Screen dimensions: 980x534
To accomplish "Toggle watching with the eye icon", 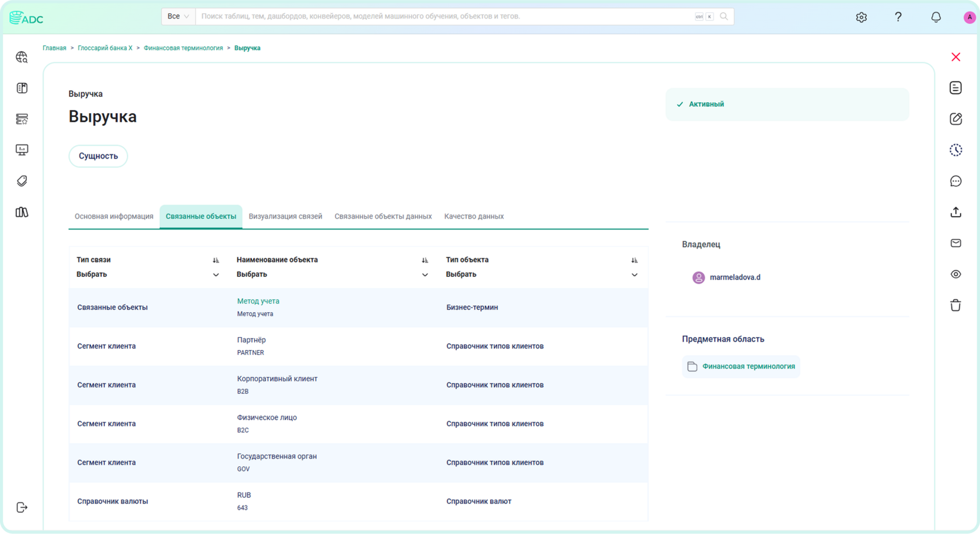I will 956,274.
